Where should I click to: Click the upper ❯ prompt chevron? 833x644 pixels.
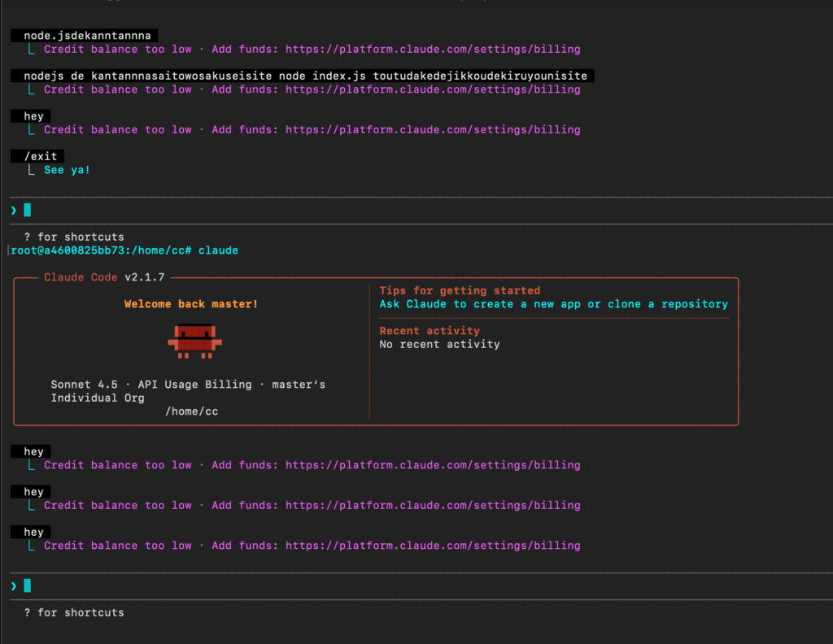click(x=14, y=210)
